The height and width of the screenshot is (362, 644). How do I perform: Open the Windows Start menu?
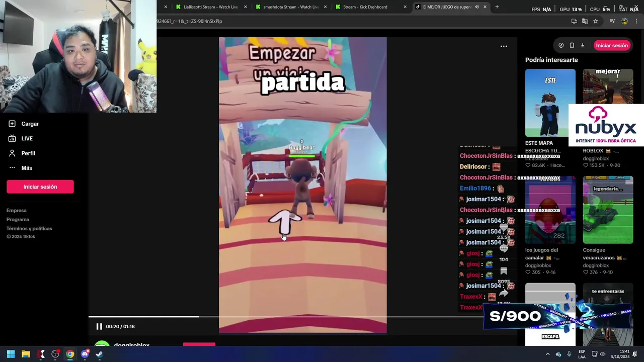pos(11,354)
